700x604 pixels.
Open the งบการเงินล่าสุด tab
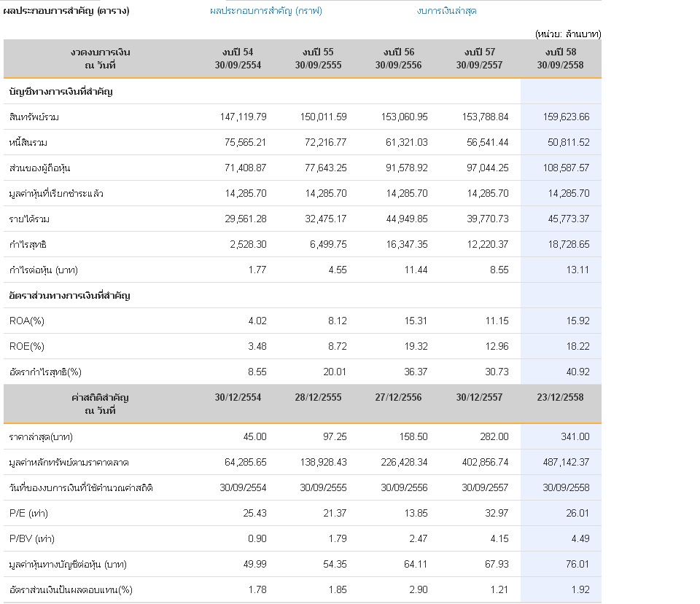[446, 11]
